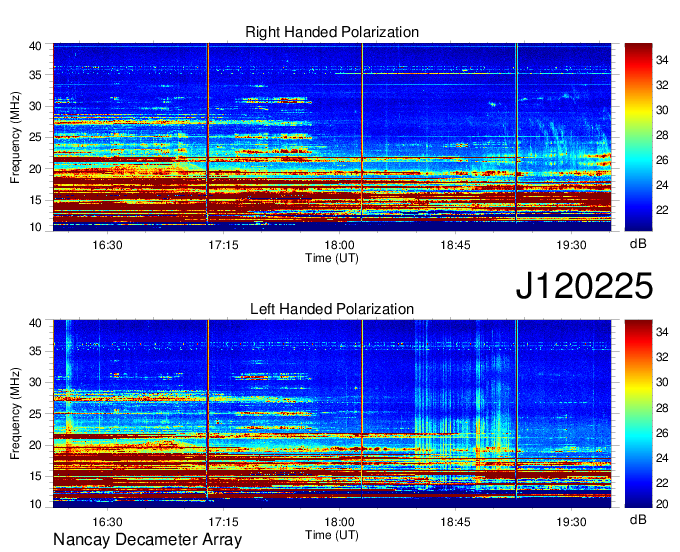Click the 34 dB label on the bottom color bar
This screenshot has width=680, height=552.
(x=662, y=332)
